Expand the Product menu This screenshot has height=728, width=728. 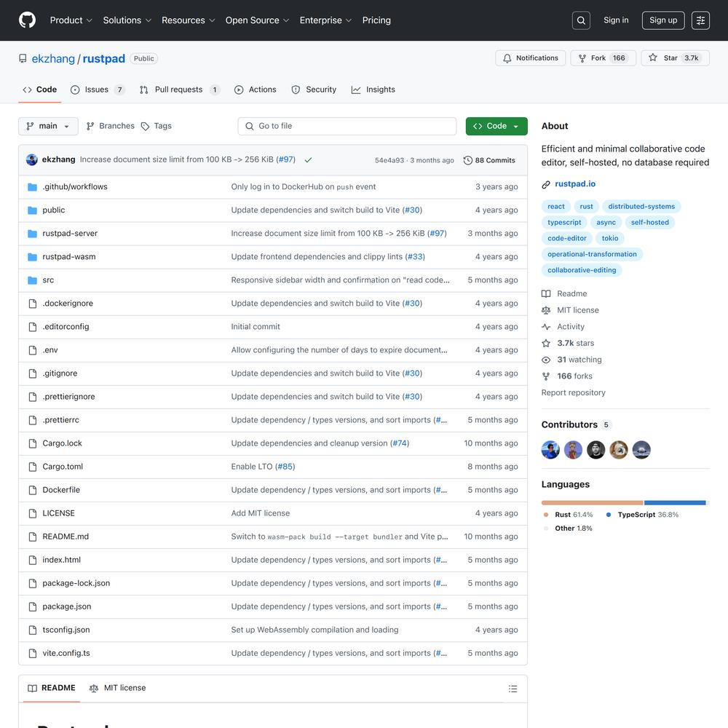coord(71,20)
